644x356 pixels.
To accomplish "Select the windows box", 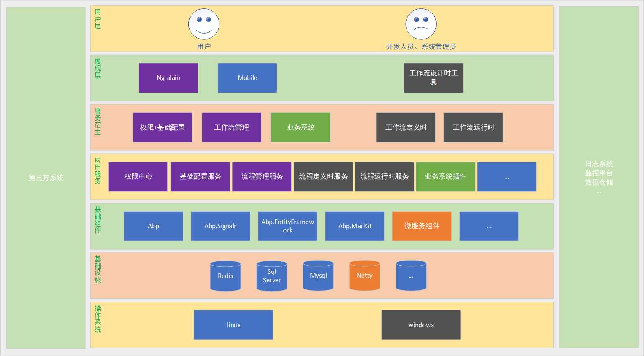I will pos(421,325).
